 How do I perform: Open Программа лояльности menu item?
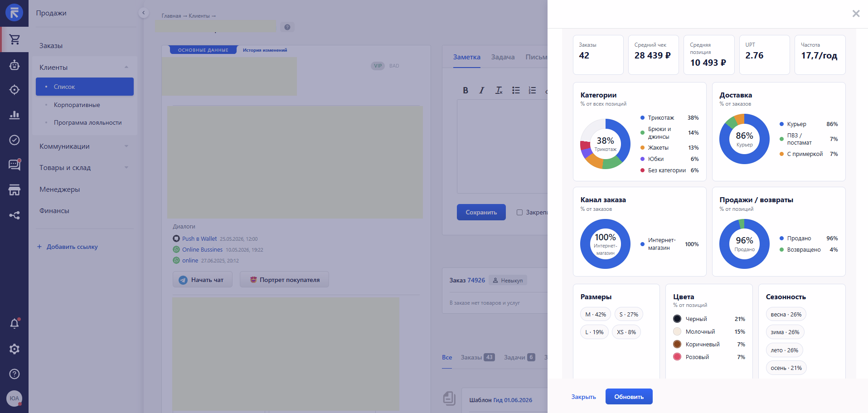click(88, 122)
